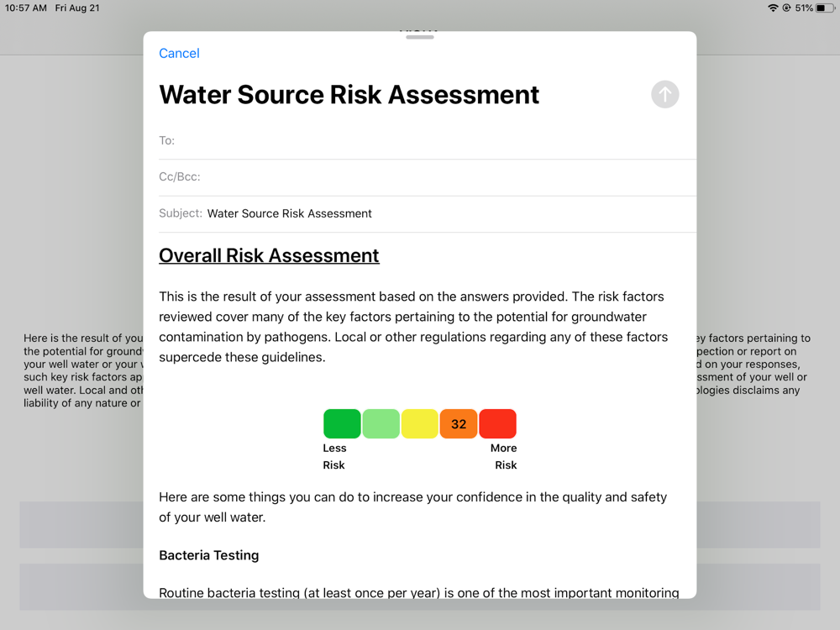
Task: Place cursor in assessment result paragraph
Action: (413, 327)
